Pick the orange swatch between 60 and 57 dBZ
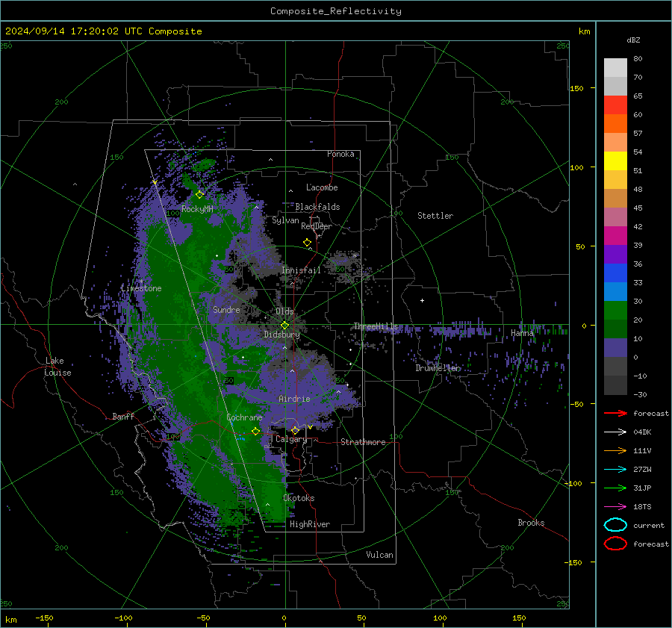 click(x=615, y=124)
